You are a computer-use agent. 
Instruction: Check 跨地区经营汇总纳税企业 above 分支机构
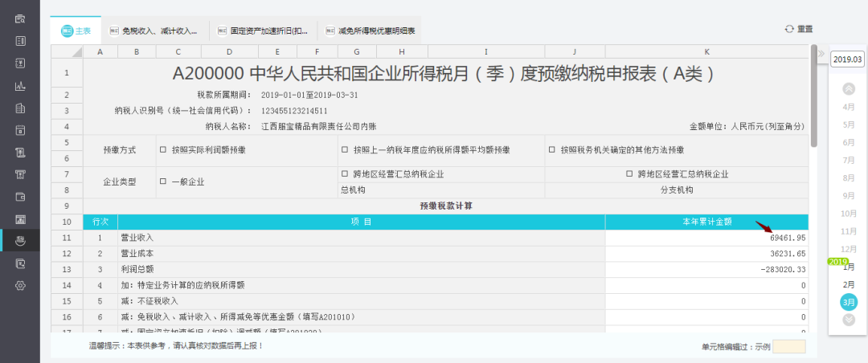coord(628,173)
